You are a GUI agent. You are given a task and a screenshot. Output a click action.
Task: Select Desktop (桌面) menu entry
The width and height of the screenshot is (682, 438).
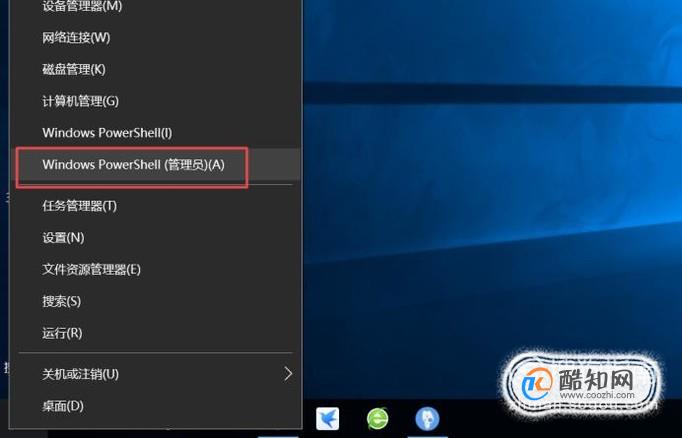click(x=155, y=406)
